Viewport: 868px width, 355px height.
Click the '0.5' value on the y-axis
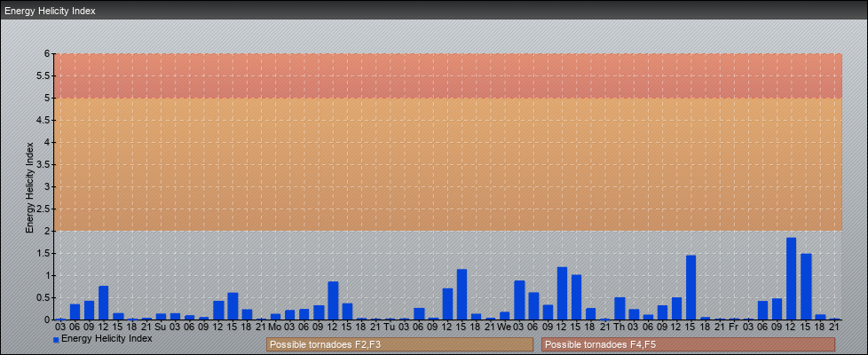point(43,297)
